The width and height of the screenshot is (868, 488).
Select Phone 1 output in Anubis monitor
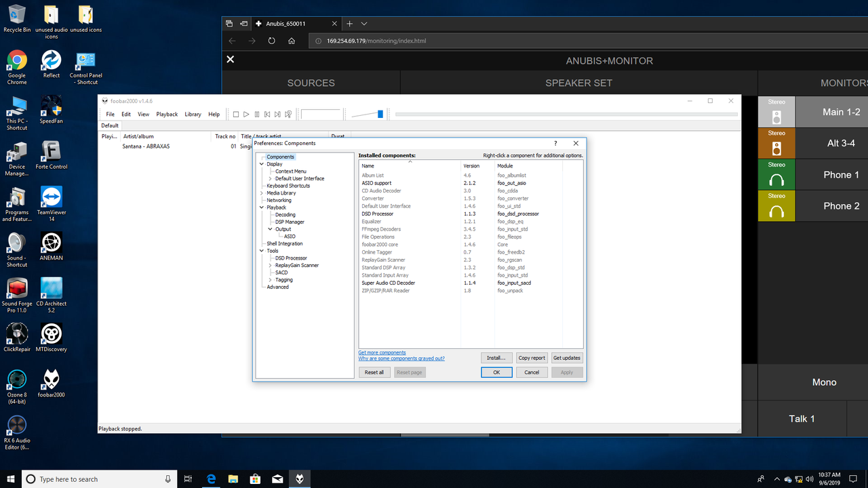pyautogui.click(x=813, y=174)
